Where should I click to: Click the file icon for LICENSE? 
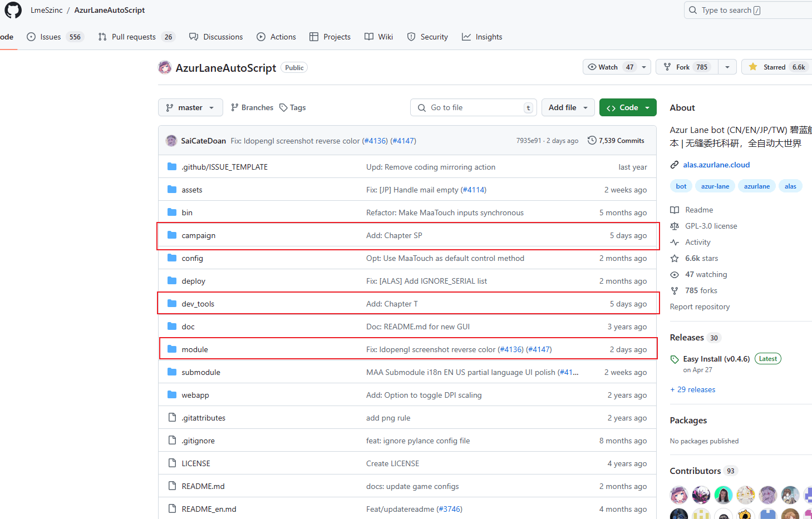(172, 463)
